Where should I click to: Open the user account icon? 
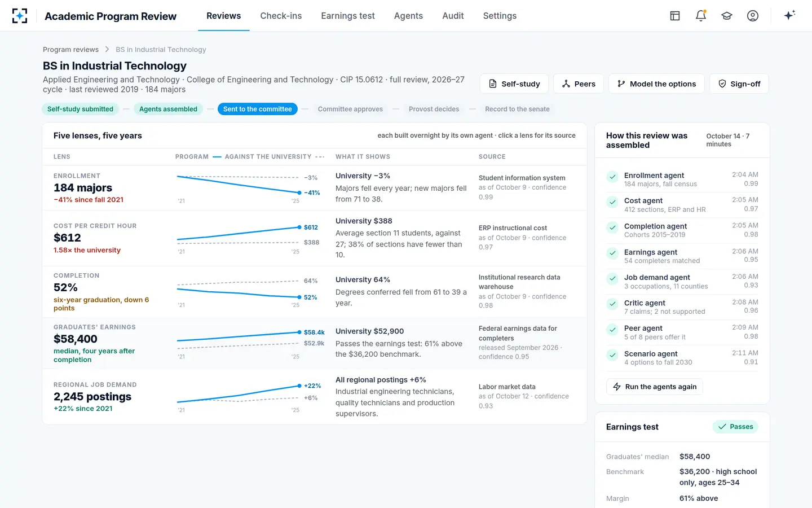click(x=753, y=16)
